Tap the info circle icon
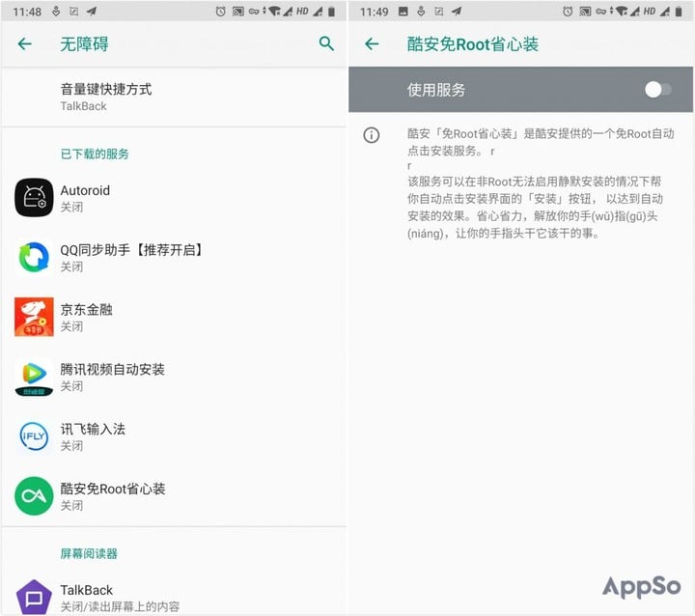 (372, 134)
